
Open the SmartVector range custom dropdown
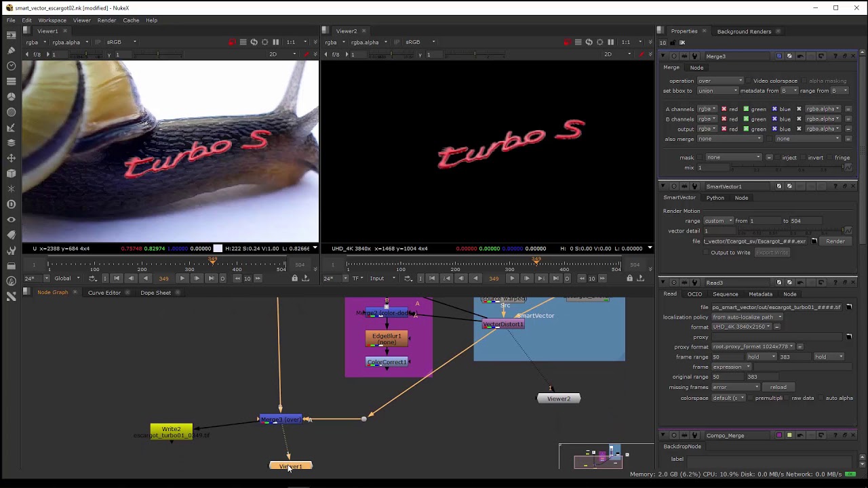[x=718, y=221]
